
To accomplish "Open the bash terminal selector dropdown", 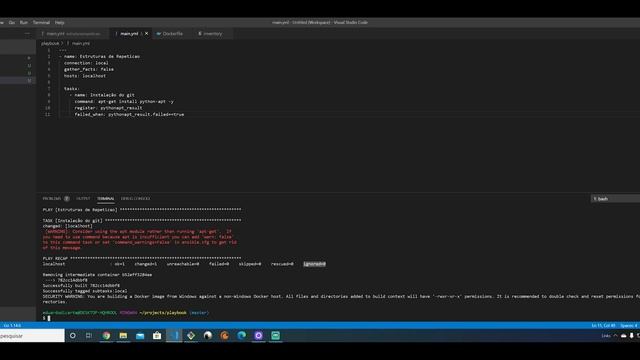I will 615,199.
